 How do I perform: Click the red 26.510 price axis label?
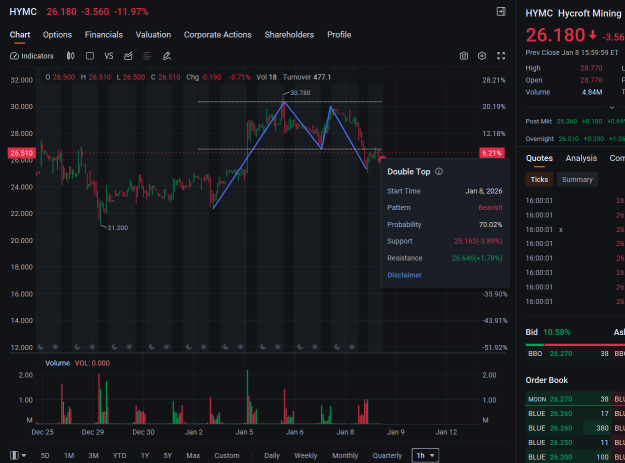pyautogui.click(x=22, y=153)
